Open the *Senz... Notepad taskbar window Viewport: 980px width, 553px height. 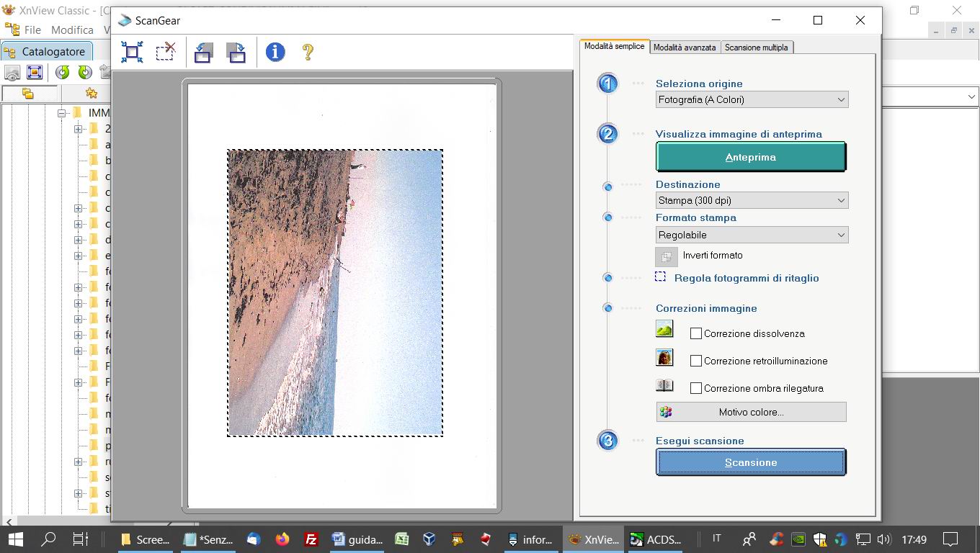(x=209, y=539)
